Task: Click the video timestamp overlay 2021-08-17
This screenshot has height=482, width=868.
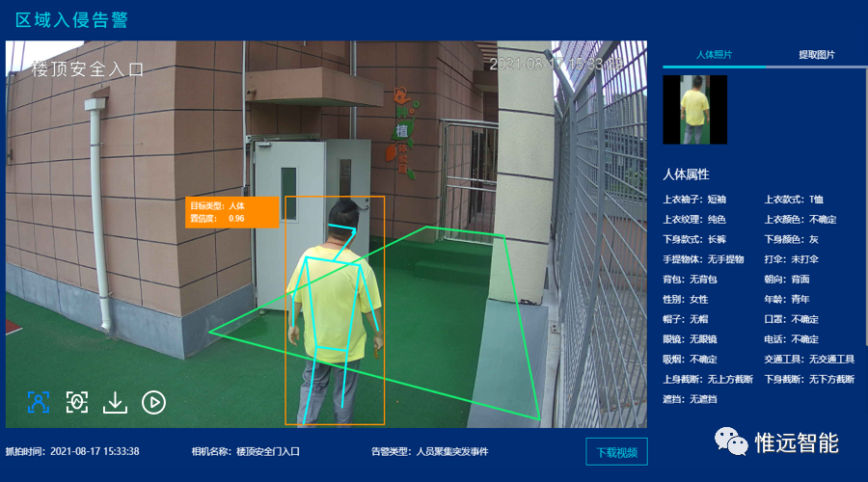Action: tap(556, 65)
